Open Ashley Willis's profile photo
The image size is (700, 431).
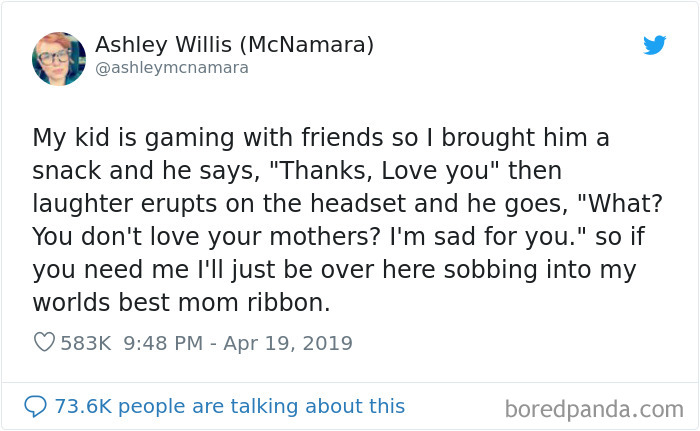tap(59, 59)
